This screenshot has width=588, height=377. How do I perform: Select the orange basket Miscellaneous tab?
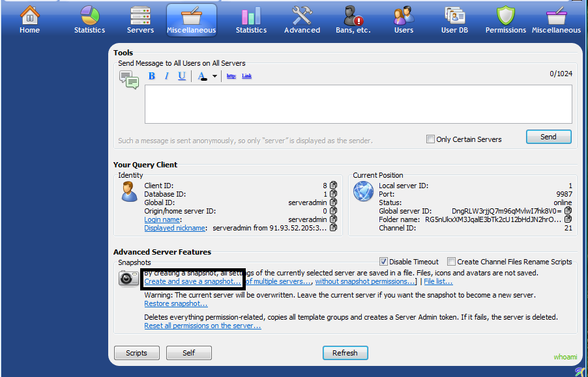click(192, 20)
